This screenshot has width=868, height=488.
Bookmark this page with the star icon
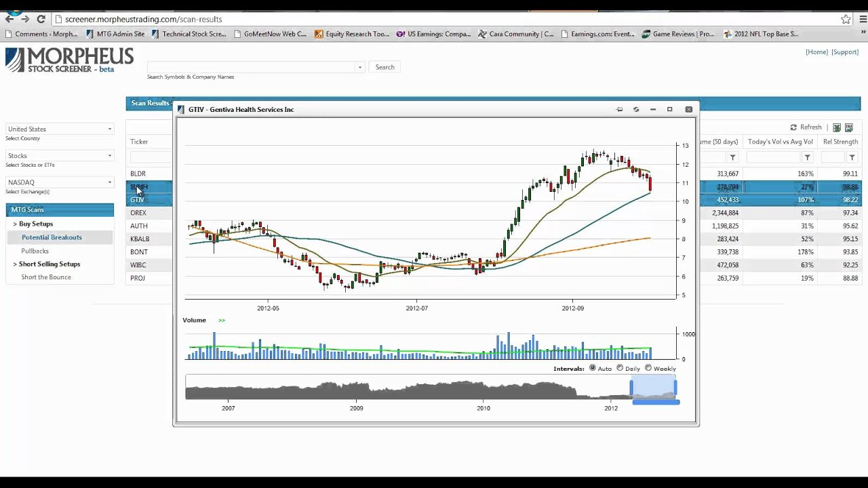(x=846, y=19)
